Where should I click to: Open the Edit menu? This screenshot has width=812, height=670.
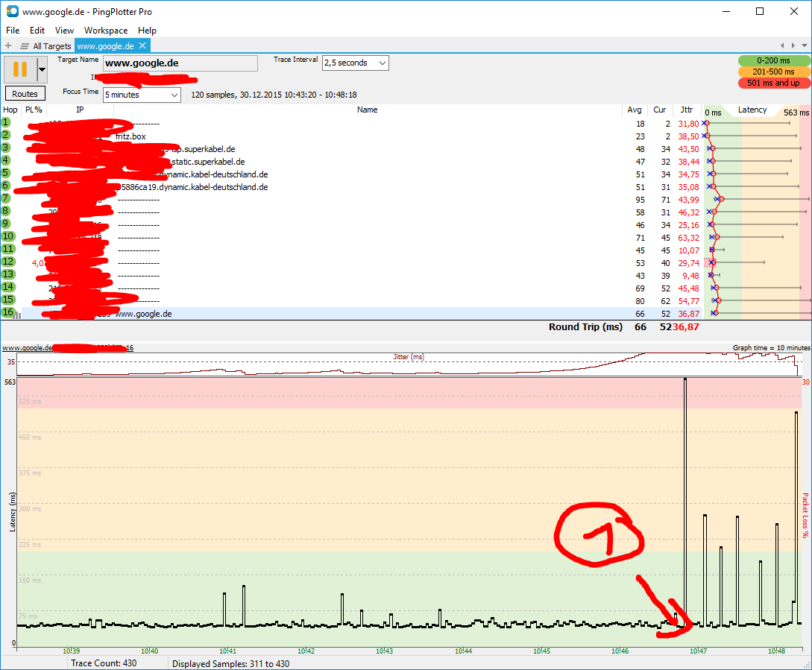pos(37,31)
